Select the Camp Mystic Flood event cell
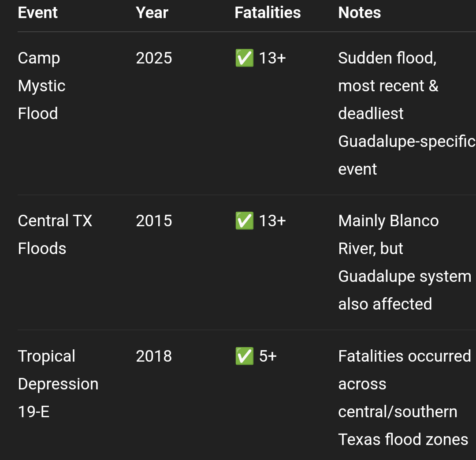The height and width of the screenshot is (460, 476). [x=41, y=86]
